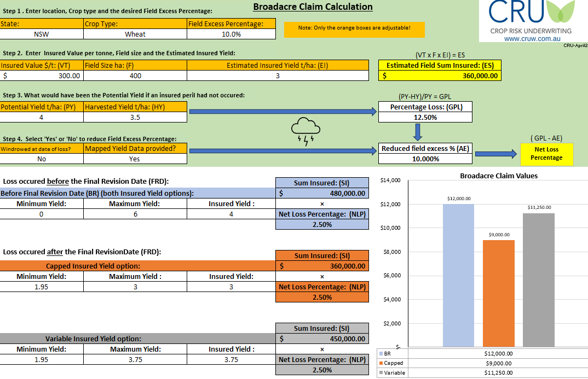The width and height of the screenshot is (588, 379).
Task: Select the Potential Yield cell showing 4
Action: coord(42,117)
